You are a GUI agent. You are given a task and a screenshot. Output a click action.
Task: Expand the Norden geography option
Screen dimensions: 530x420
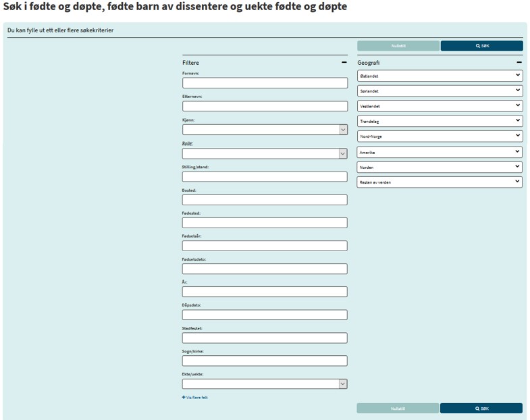tap(440, 167)
